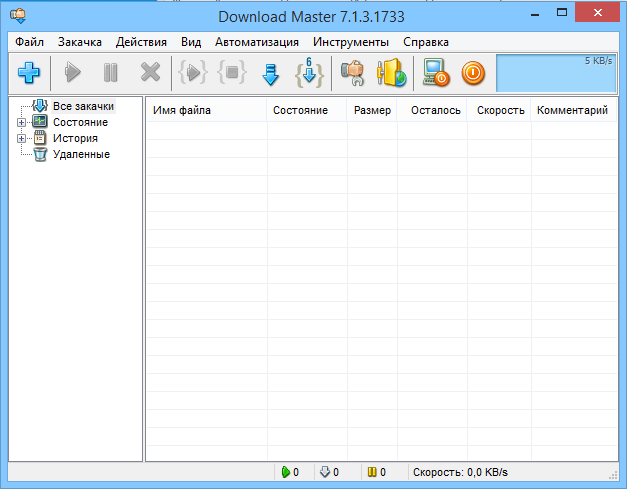Maximize the Download Master window

[x=562, y=13]
